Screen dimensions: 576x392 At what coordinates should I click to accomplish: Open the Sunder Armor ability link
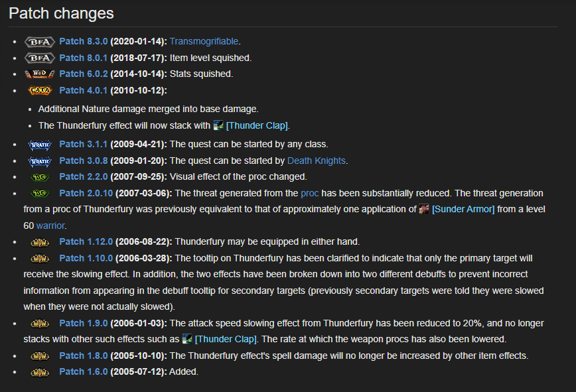pos(463,210)
